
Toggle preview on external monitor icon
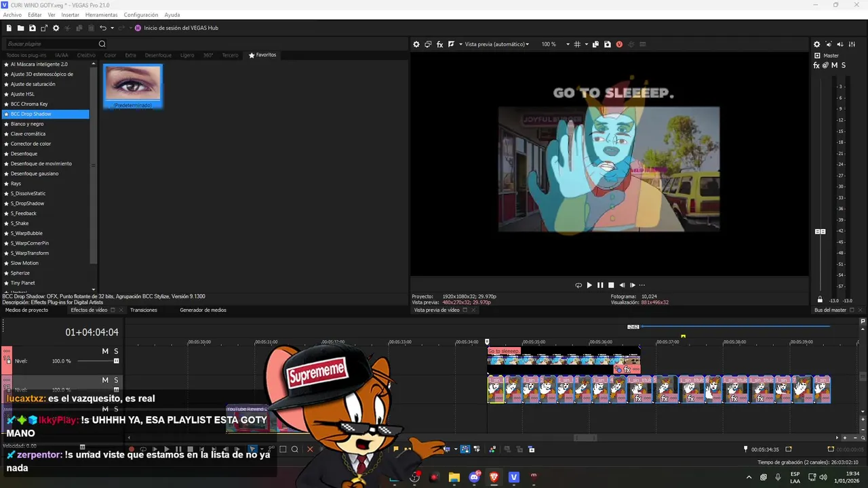(428, 44)
